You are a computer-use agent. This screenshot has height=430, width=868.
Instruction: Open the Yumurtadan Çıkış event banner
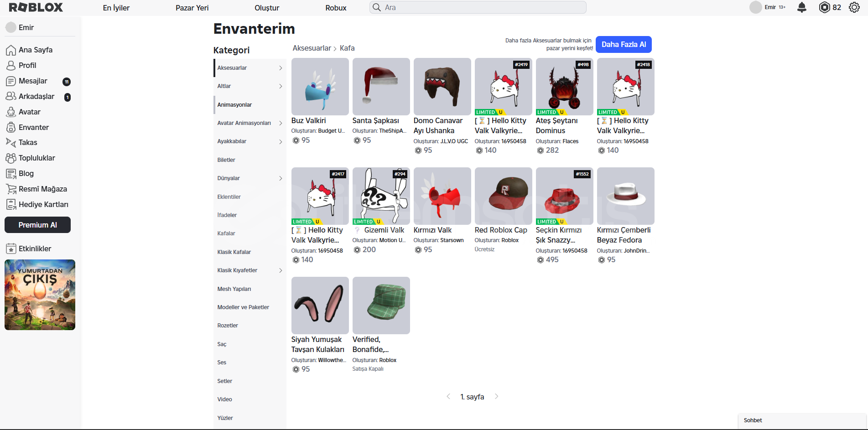tap(40, 295)
